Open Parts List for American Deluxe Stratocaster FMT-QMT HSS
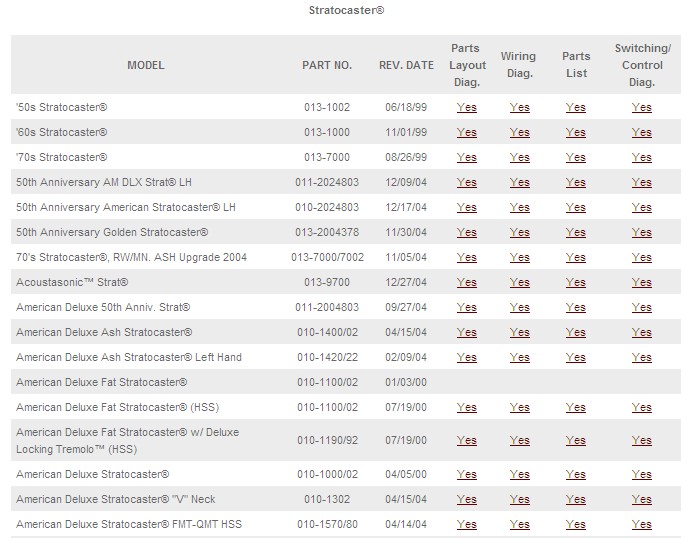The image size is (686, 538). pyautogui.click(x=575, y=524)
